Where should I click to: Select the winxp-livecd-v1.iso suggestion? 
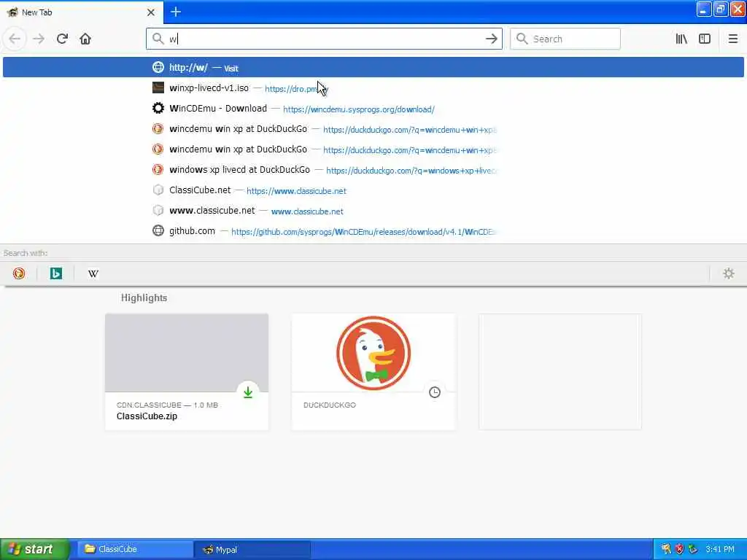(373, 87)
